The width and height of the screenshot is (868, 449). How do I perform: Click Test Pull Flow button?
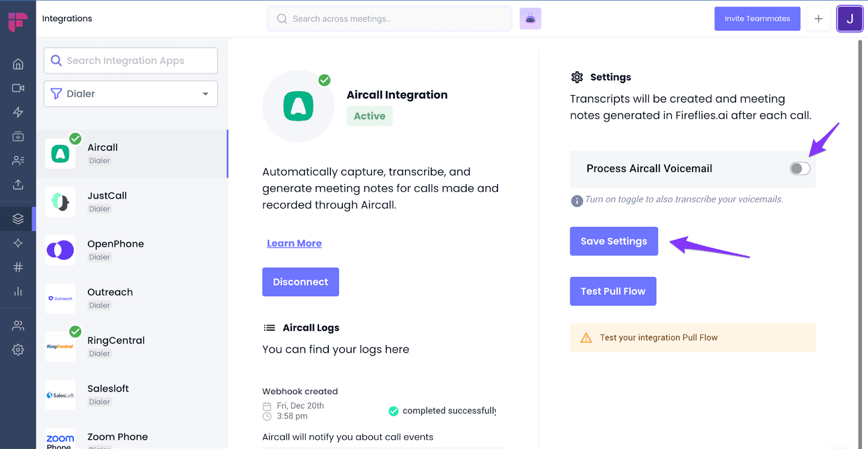point(613,291)
